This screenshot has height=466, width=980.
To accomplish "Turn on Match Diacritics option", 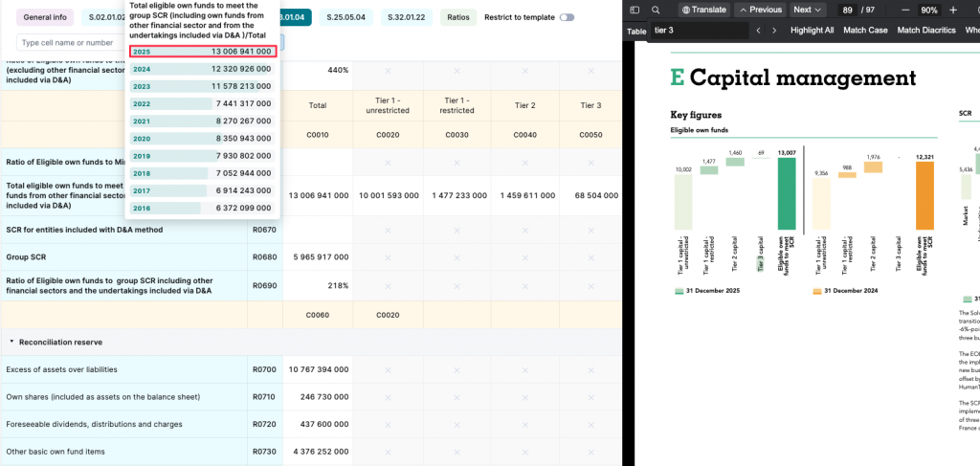I will pos(926,31).
